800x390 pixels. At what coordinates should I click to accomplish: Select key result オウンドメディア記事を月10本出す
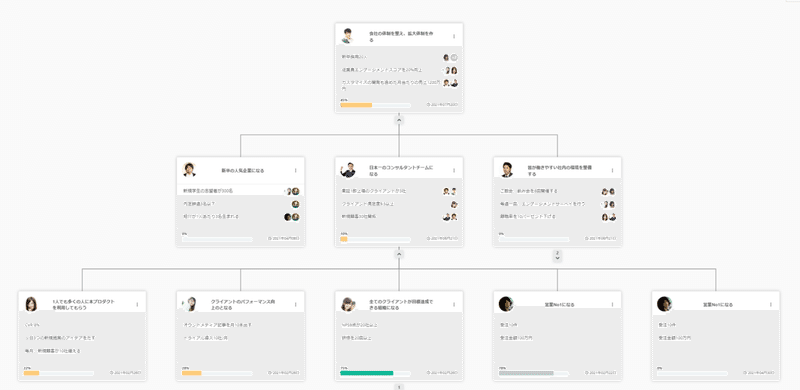217,325
